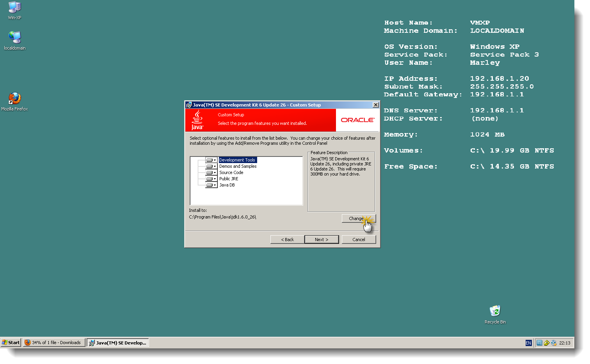
Task: Open the Development Tools feature icon menu
Action: (210, 160)
